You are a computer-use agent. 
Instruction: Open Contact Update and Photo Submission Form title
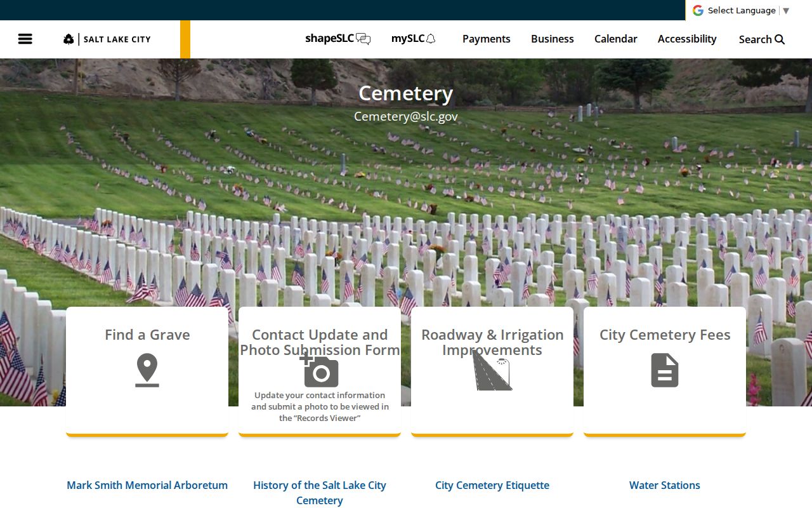[x=320, y=342]
